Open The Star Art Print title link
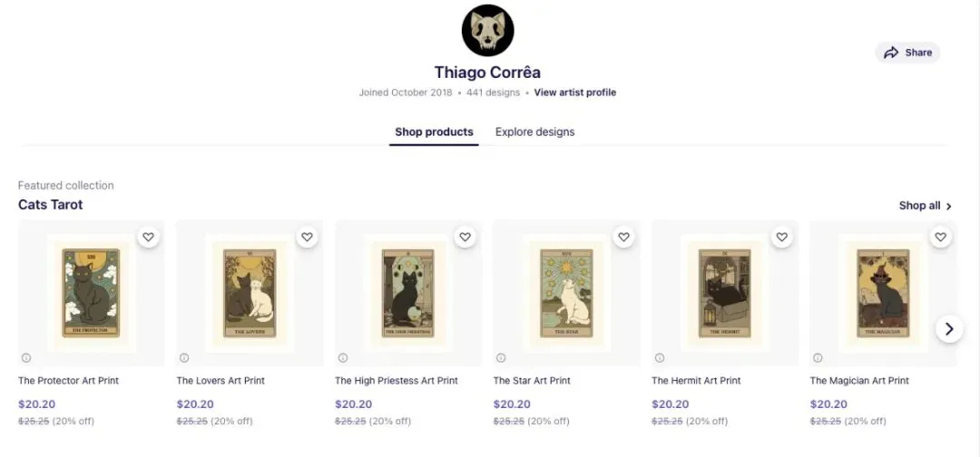This screenshot has width=980, height=457. pos(532,381)
